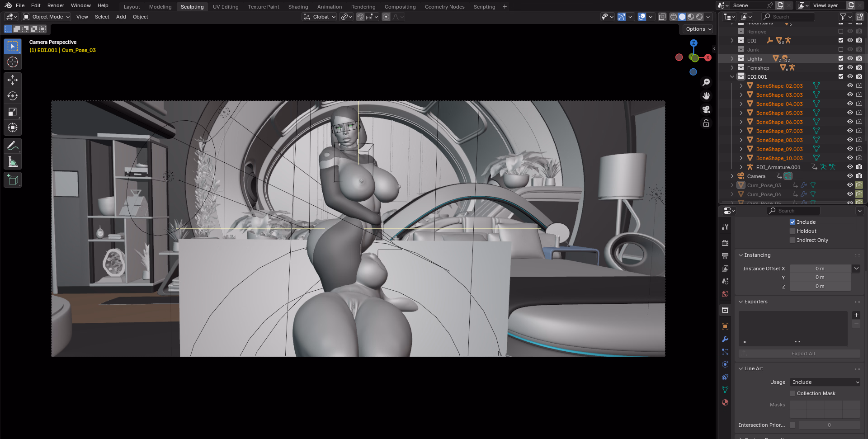The width and height of the screenshot is (868, 439).
Task: Enable the Indirect Only checkbox
Action: pyautogui.click(x=793, y=240)
